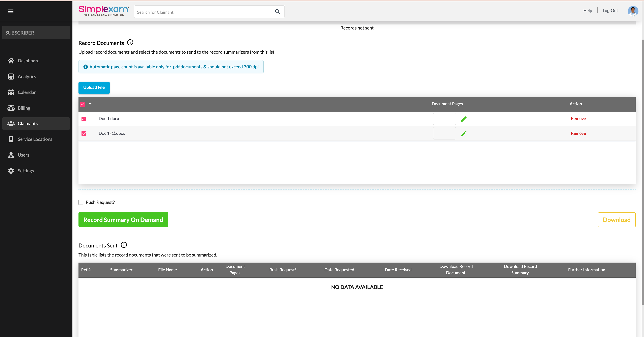Enable the Rush Request checkbox

pos(81,202)
